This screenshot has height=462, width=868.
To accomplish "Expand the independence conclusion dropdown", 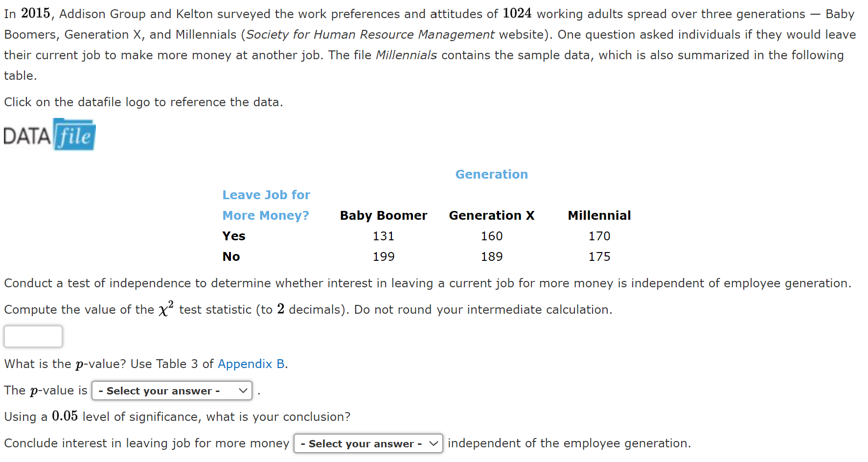I will (368, 443).
